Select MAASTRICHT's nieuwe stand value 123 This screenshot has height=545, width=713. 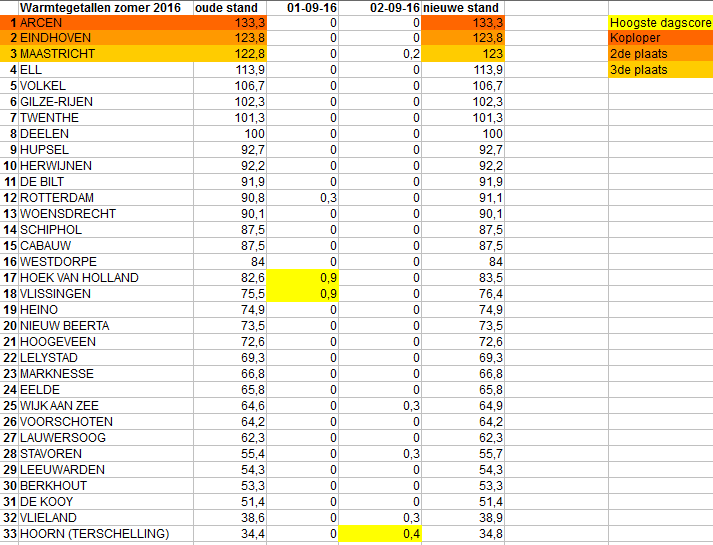tap(463, 54)
